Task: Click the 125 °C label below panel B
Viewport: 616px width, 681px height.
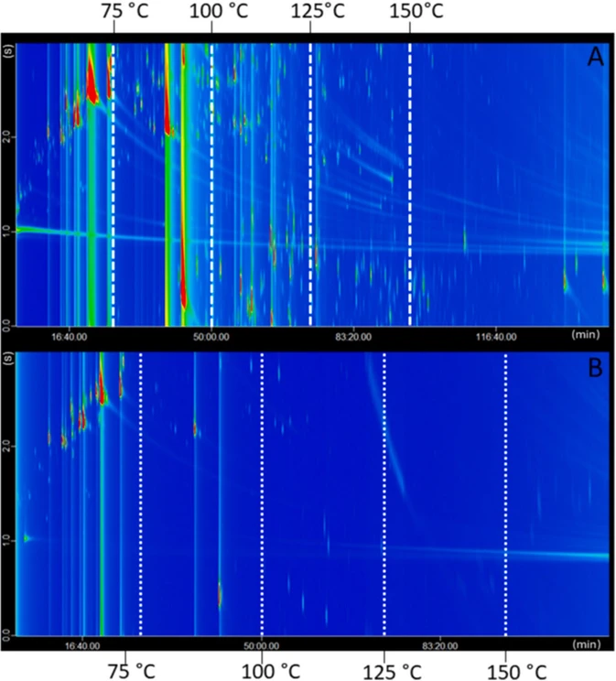Action: (384, 668)
